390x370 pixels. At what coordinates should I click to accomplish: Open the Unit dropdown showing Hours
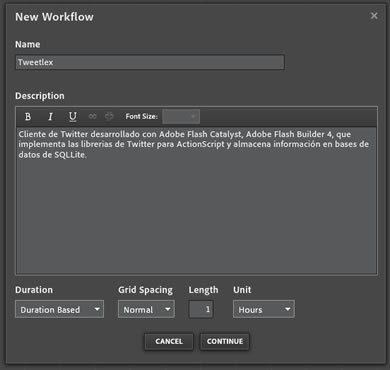pos(264,309)
